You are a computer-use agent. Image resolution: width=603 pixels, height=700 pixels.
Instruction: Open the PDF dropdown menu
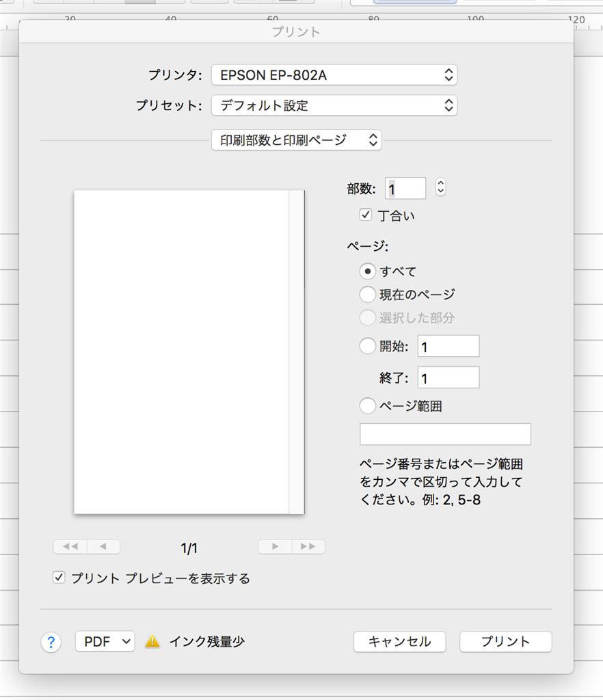click(x=105, y=641)
